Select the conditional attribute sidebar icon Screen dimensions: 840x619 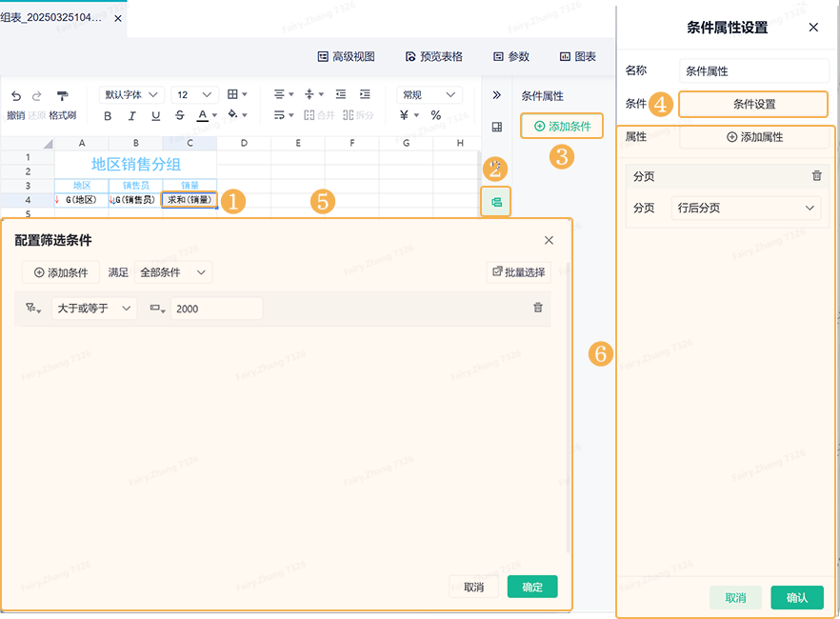click(496, 202)
